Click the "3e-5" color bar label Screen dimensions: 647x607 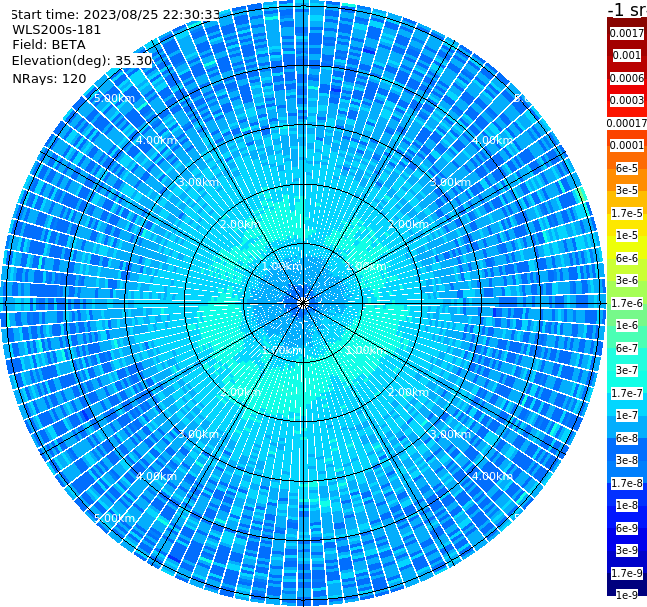(x=627, y=190)
